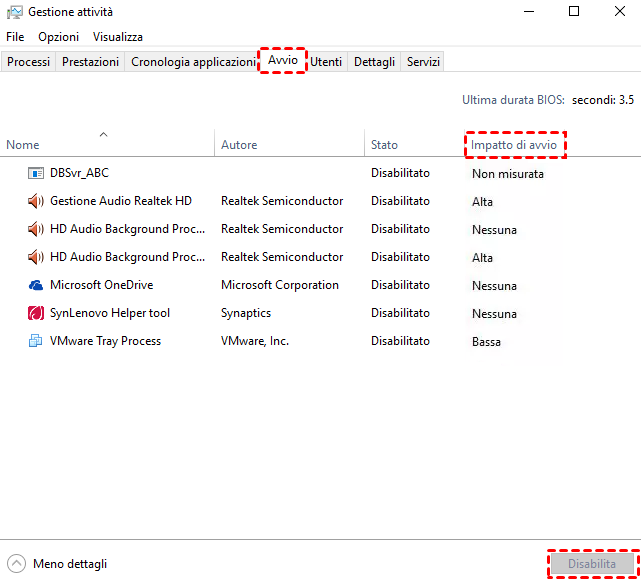This screenshot has width=641, height=586.
Task: Minimize the Gestione attività window
Action: point(529,11)
